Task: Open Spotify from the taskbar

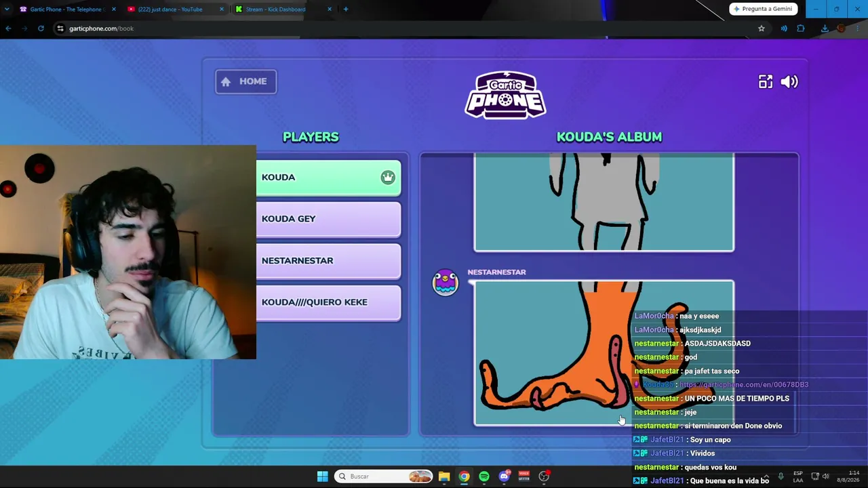Action: pyautogui.click(x=484, y=476)
